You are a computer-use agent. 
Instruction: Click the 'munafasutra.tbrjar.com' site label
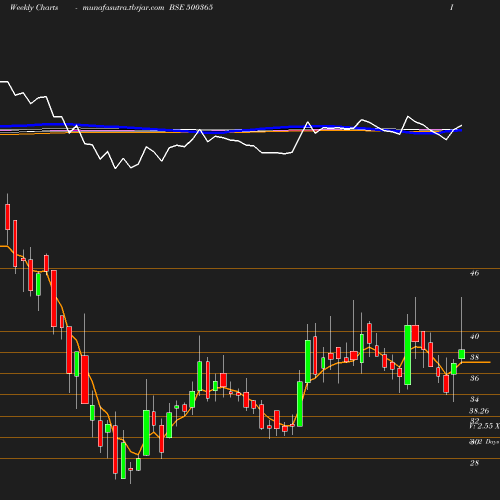click(x=123, y=8)
